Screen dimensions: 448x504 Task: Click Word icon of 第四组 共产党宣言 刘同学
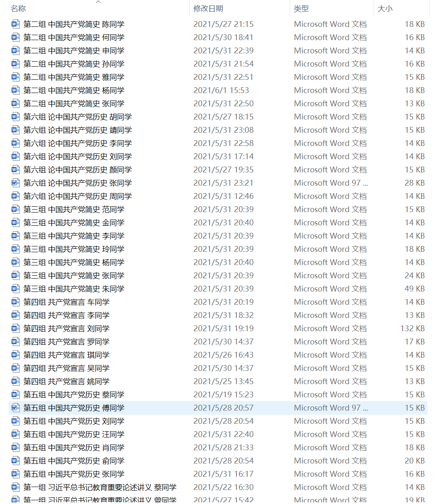(x=16, y=329)
